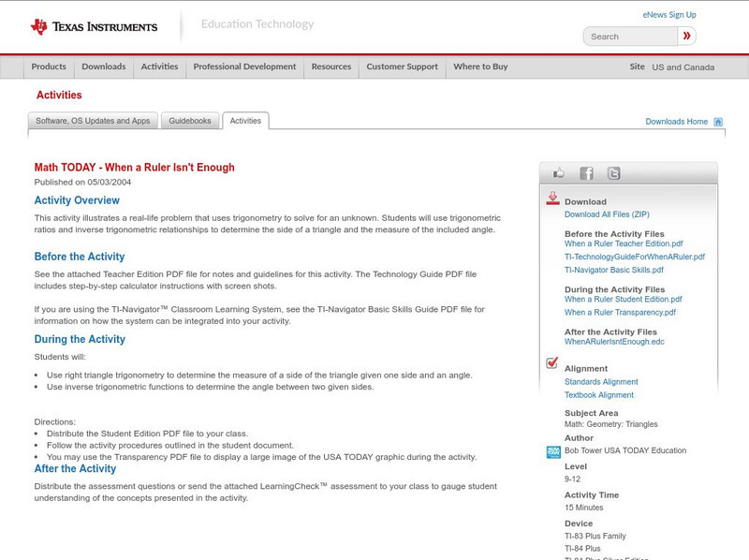Open TI-Navigator Basic Skills.pdf
The width and height of the screenshot is (749, 560).
[x=614, y=270]
